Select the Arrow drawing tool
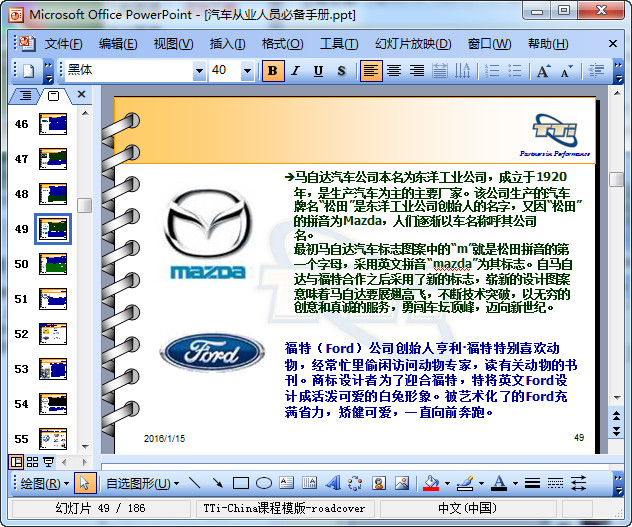Screen dimensions: 632x527 (218, 483)
